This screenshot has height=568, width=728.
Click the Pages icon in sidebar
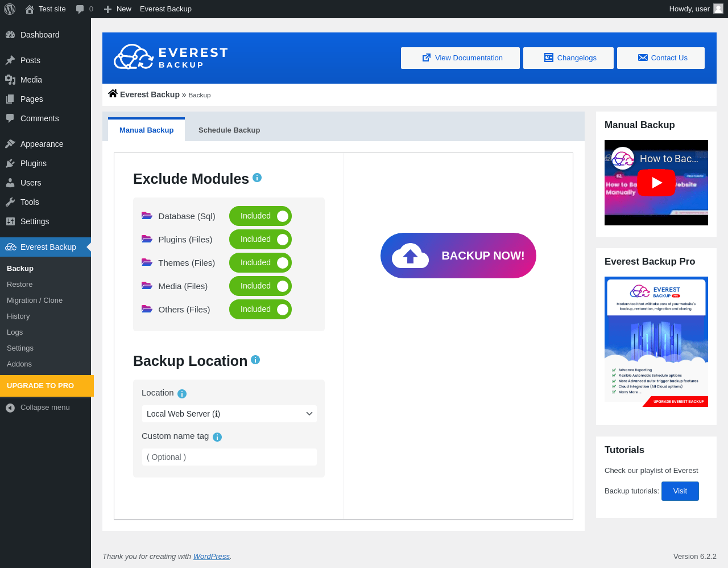tap(10, 99)
